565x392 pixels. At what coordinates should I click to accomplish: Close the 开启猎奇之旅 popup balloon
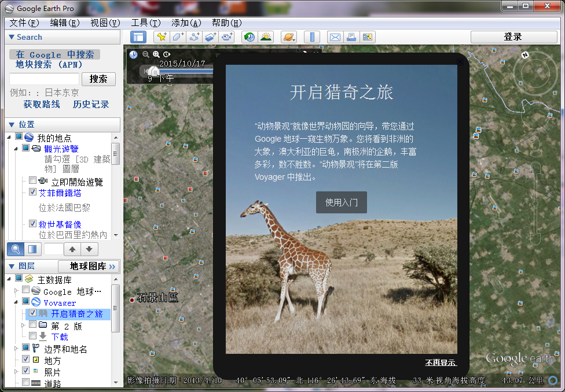point(460,61)
